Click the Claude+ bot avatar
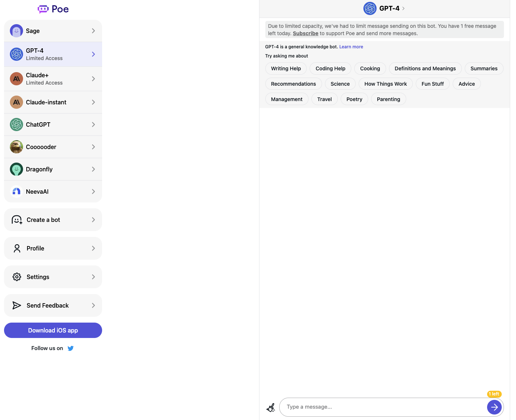The height and width of the screenshot is (420, 516). [x=16, y=79]
